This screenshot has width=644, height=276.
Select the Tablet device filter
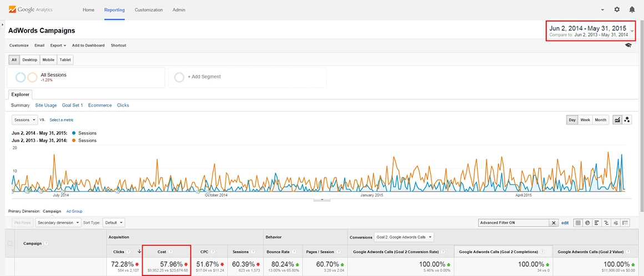[x=66, y=60]
